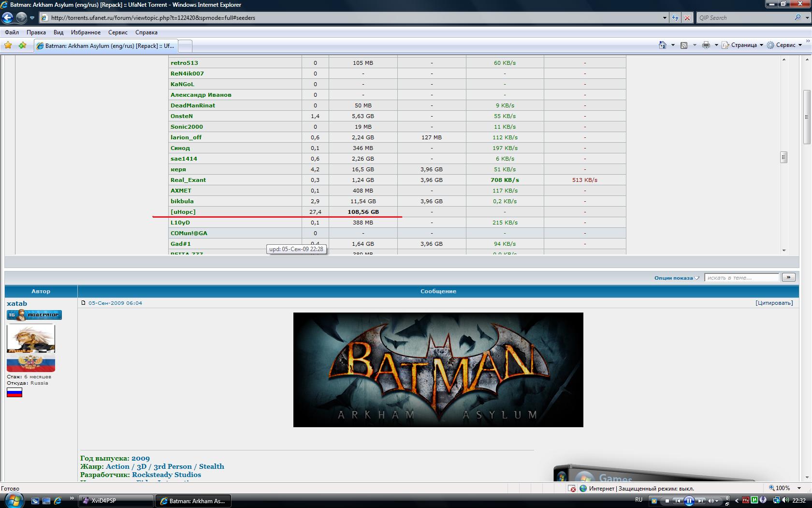This screenshot has width=812, height=508.
Task: Click the Home page icon
Action: click(662, 45)
